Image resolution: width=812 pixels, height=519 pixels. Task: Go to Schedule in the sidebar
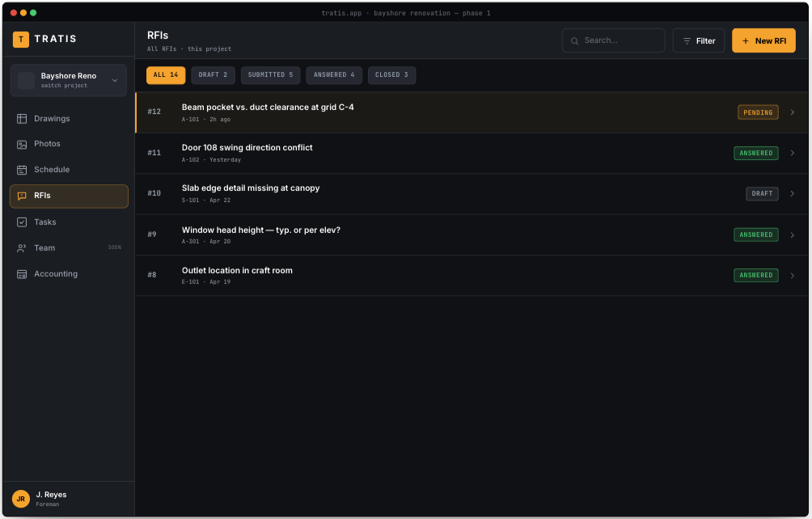(69, 170)
